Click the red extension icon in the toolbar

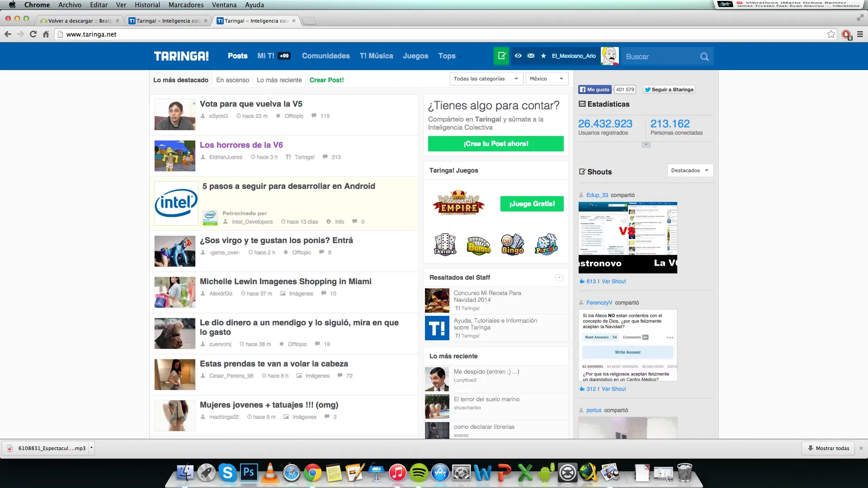tap(846, 34)
